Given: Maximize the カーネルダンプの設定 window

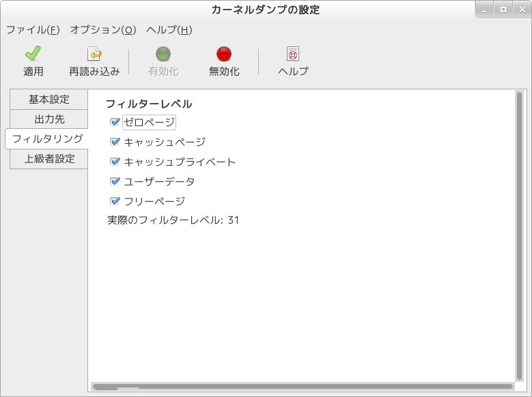Looking at the screenshot, I should click(503, 10).
